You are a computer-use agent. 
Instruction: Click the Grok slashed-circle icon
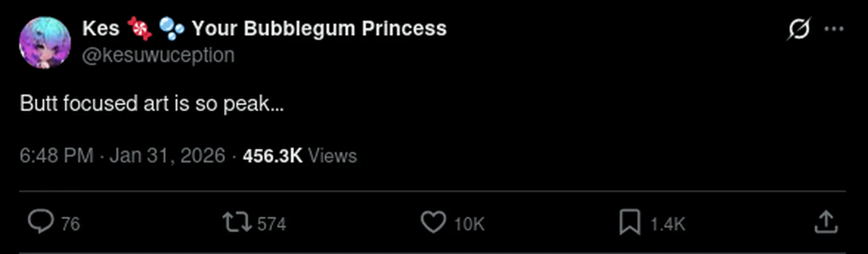(799, 29)
